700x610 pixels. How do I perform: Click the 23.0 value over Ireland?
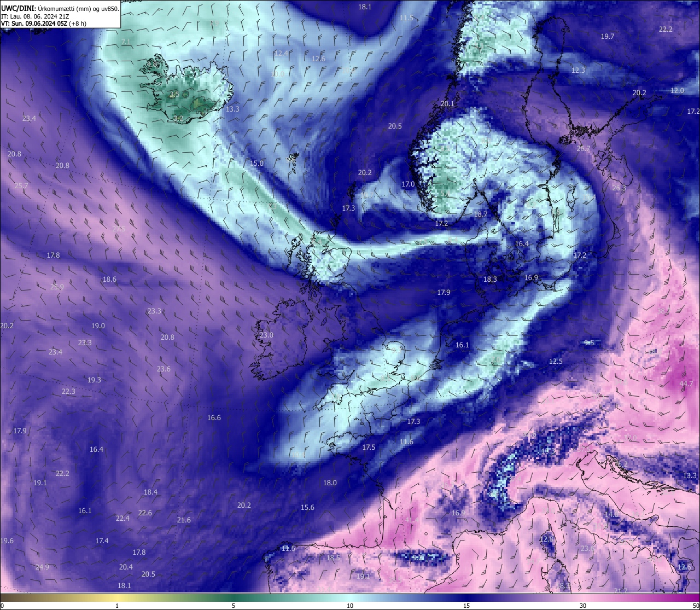click(266, 335)
